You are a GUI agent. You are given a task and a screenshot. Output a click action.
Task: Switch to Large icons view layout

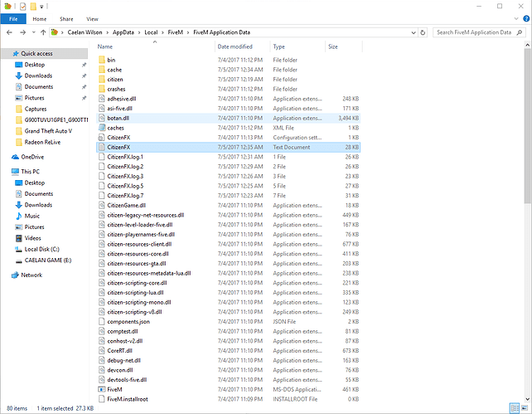(525, 408)
